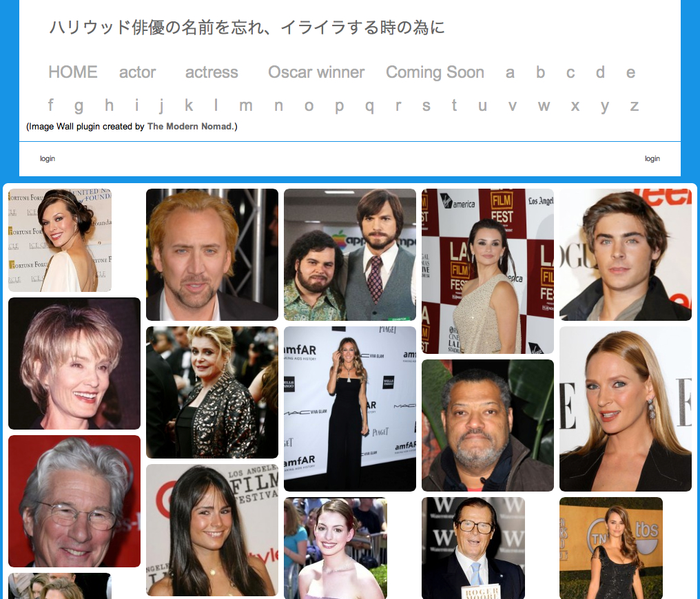Open photo of man with orange-blond hair
This screenshot has width=700, height=599.
212,254
